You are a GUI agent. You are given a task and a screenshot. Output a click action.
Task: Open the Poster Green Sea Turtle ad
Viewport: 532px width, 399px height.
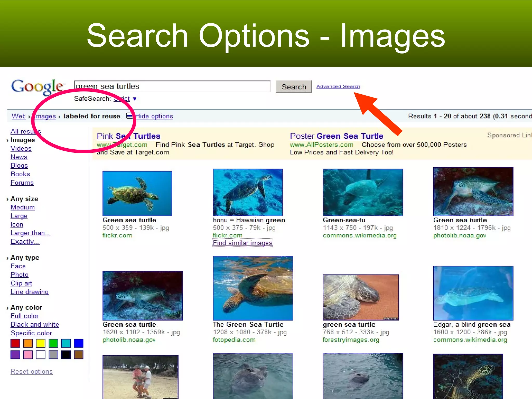[x=336, y=136]
